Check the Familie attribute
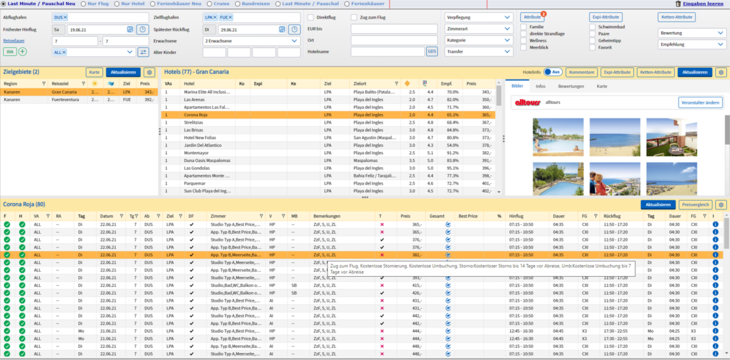Image resolution: width=730 pixels, height=360 pixels. [524, 27]
